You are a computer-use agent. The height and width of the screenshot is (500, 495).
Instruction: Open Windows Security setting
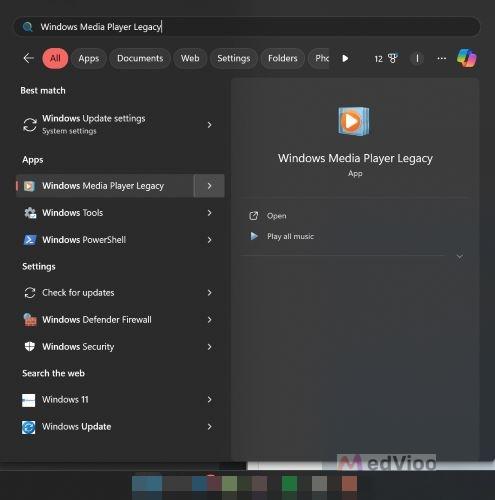coord(120,347)
